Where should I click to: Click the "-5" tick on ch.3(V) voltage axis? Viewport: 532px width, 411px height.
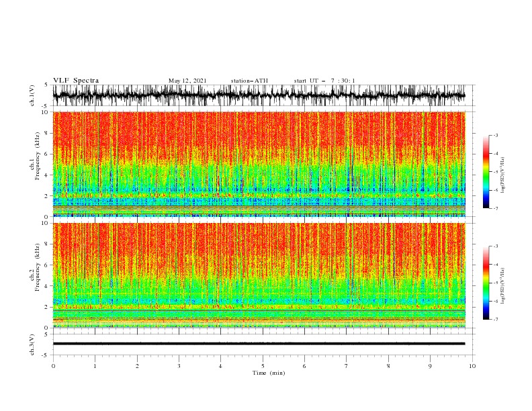coord(45,355)
